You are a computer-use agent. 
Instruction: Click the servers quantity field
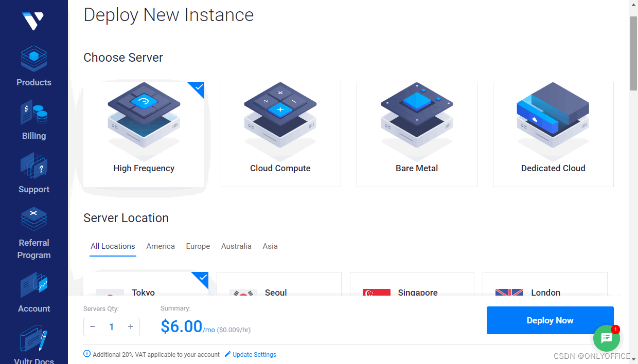112,327
